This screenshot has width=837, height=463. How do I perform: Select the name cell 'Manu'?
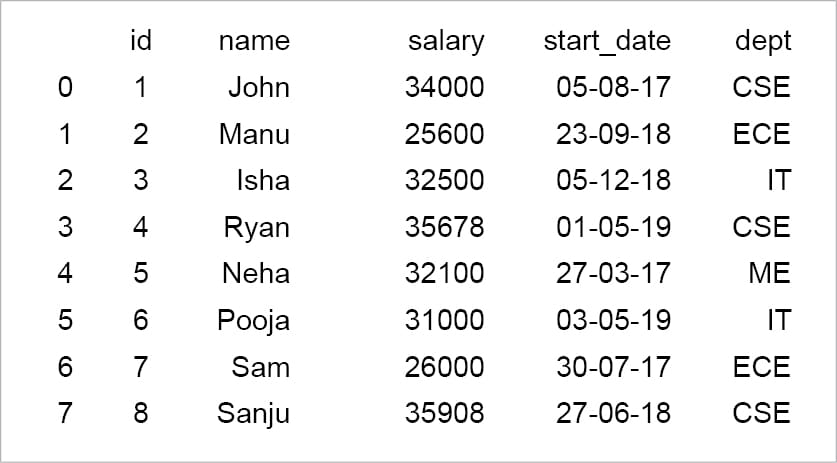point(254,134)
